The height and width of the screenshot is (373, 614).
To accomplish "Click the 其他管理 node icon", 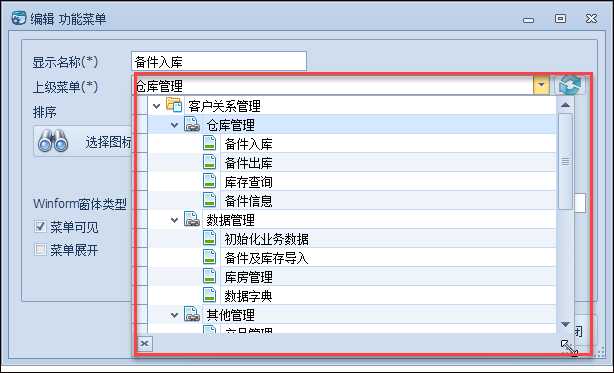I will pos(192,314).
